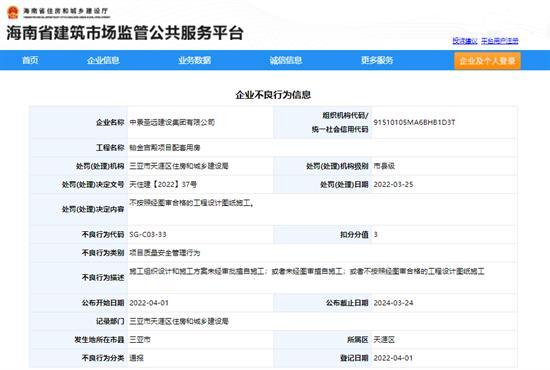The height and width of the screenshot is (370, 550).
Task: Select publish start date 2022-04-01
Action: click(x=149, y=303)
